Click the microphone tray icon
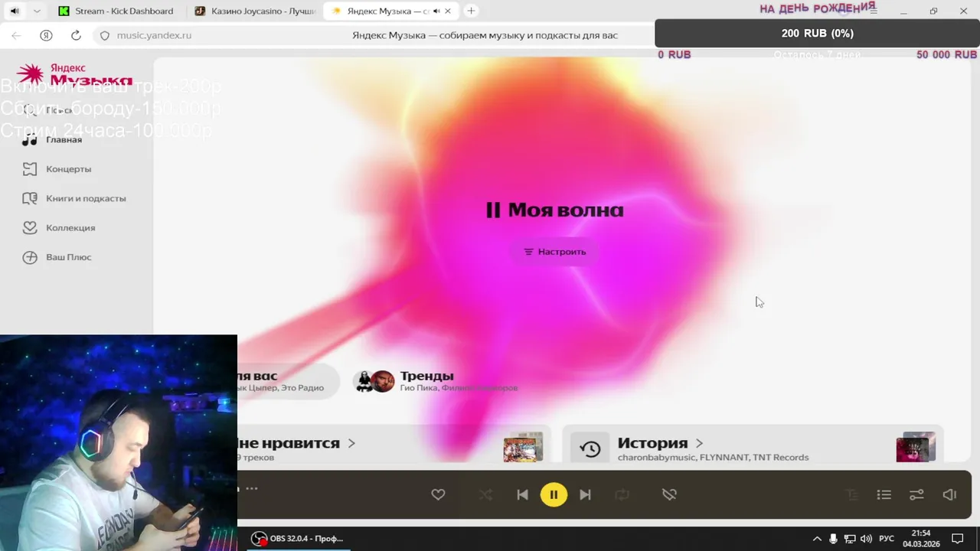Image resolution: width=980 pixels, height=551 pixels. [833, 539]
